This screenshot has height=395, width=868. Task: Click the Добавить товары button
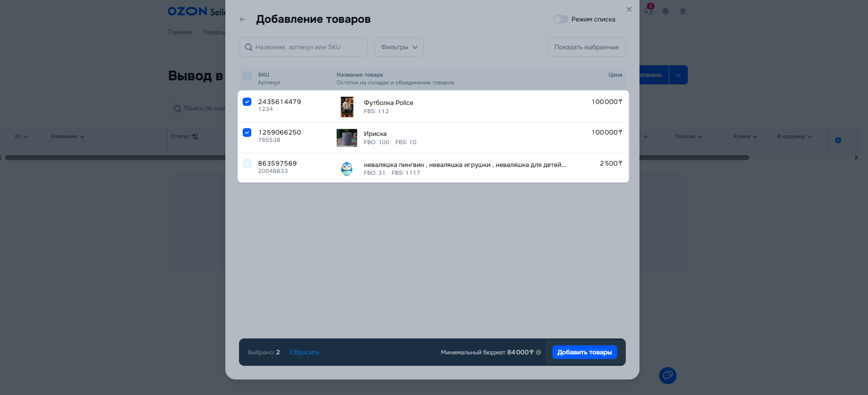click(x=584, y=352)
